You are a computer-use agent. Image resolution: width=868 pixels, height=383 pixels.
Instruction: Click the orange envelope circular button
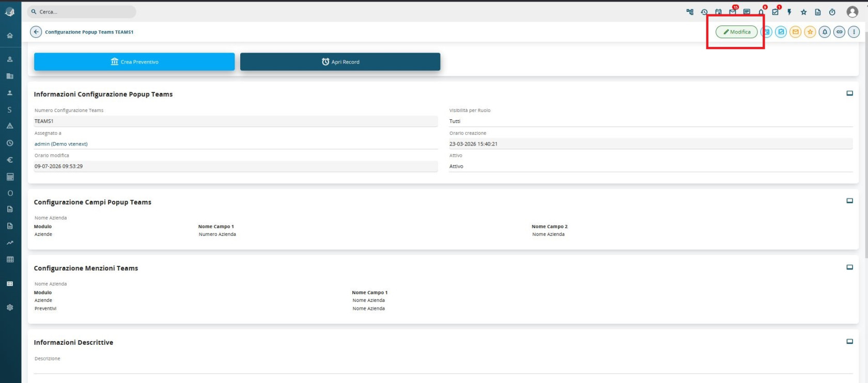tap(796, 32)
